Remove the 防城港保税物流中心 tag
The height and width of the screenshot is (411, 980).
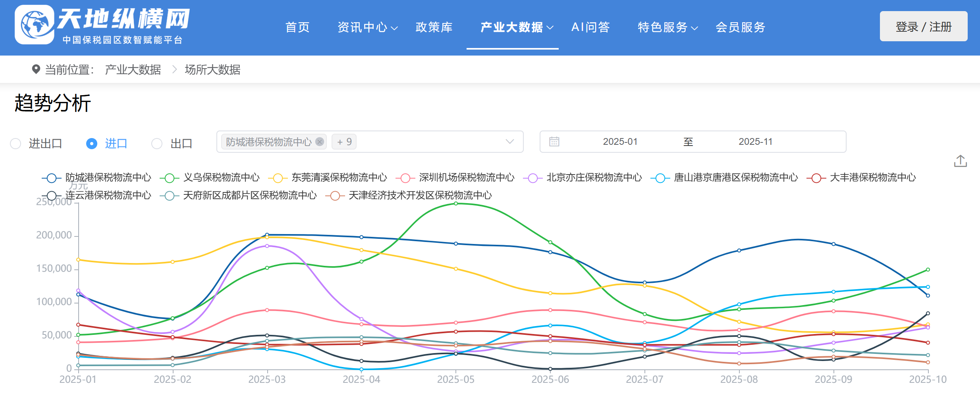coord(320,142)
